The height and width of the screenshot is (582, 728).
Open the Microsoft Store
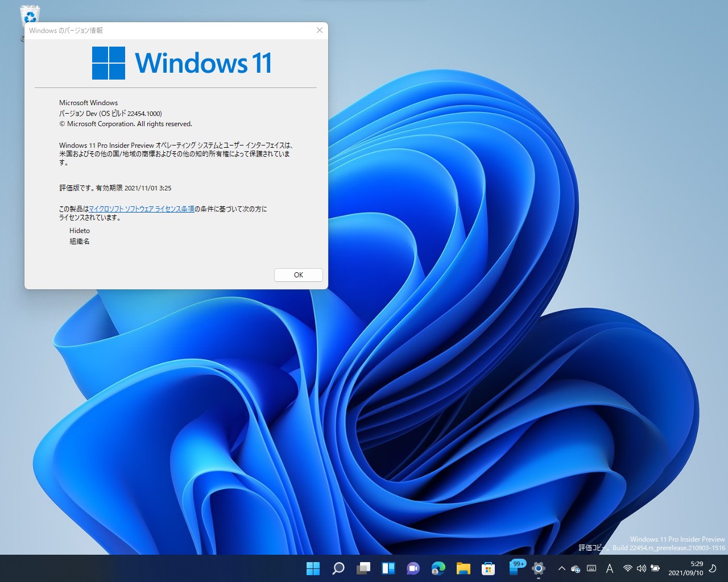488,568
